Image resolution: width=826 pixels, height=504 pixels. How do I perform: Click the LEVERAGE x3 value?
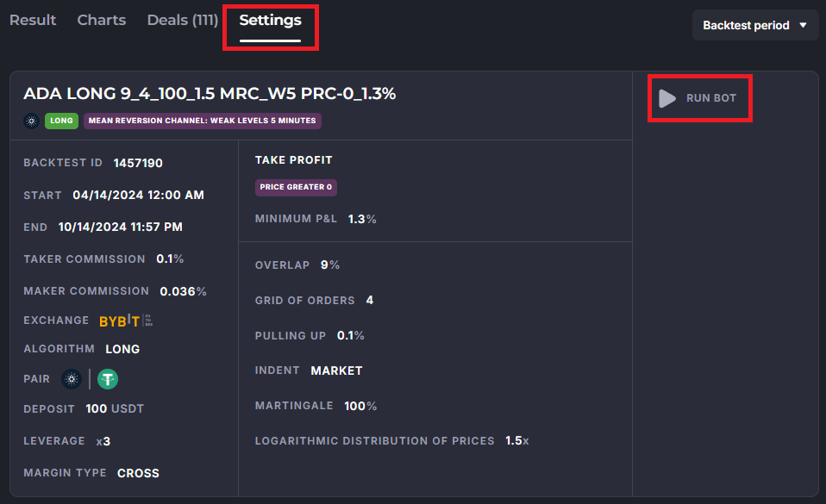(x=103, y=441)
